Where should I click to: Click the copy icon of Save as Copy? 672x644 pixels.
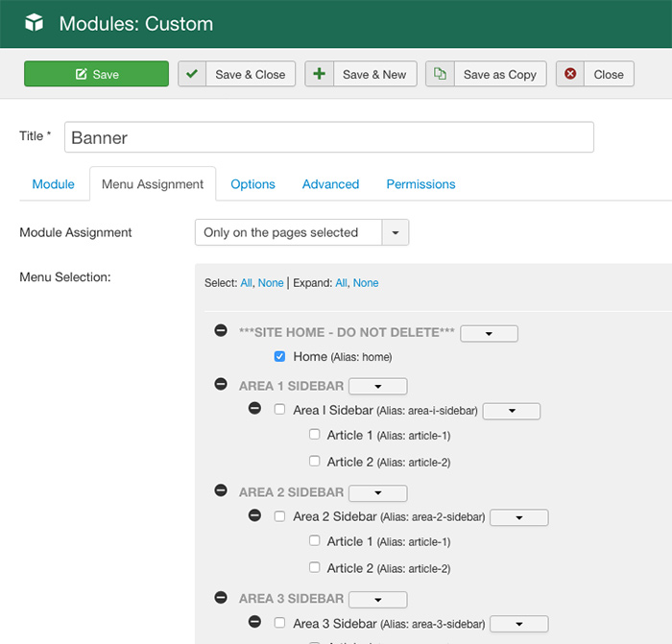pyautogui.click(x=440, y=74)
